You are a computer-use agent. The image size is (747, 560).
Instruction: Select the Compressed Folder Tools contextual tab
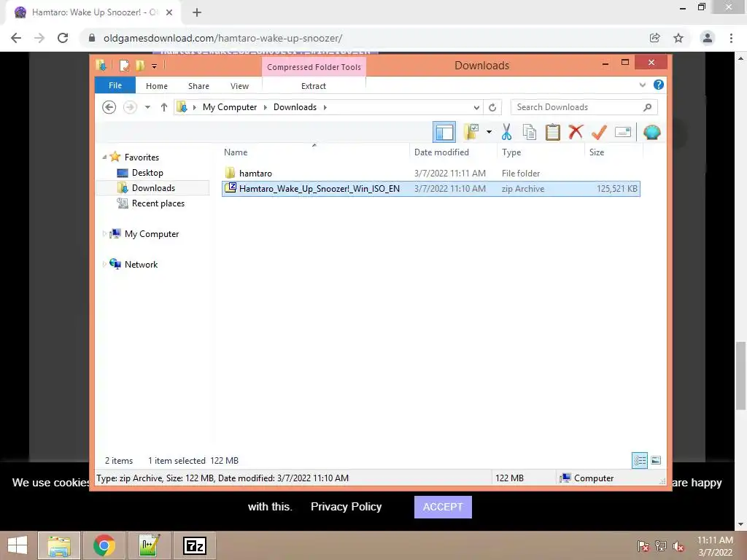point(314,66)
